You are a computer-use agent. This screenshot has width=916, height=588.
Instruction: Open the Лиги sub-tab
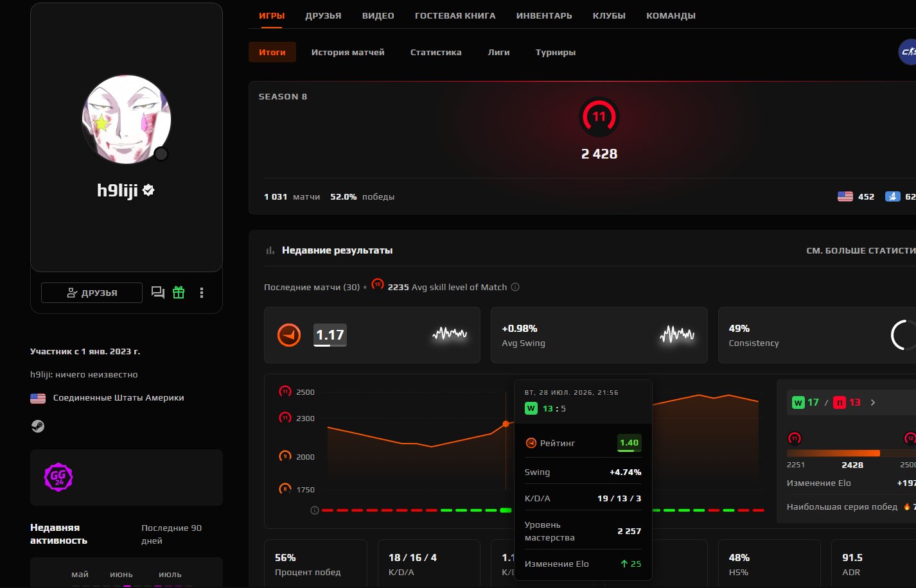[498, 52]
